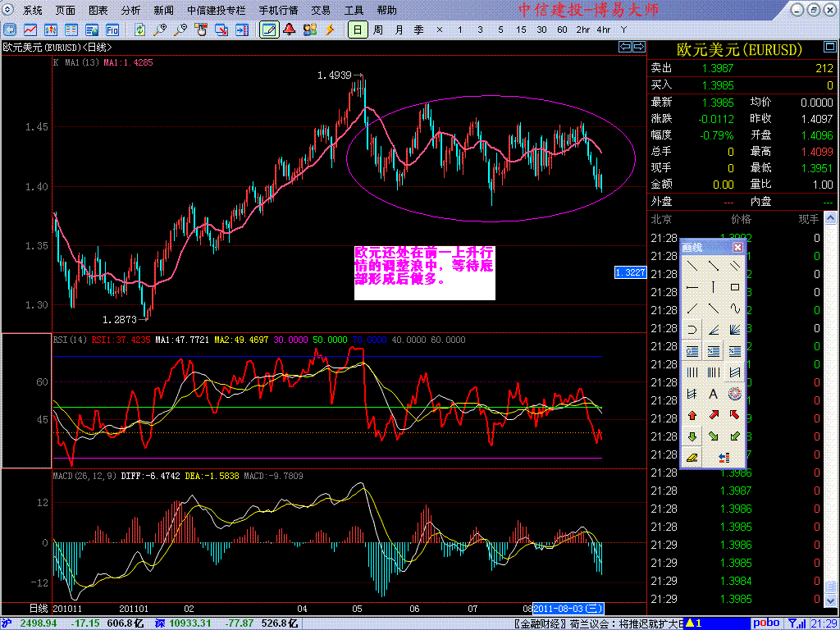Click the lightning bolt toolbar icon
This screenshot has height=630, width=840.
coord(330,30)
